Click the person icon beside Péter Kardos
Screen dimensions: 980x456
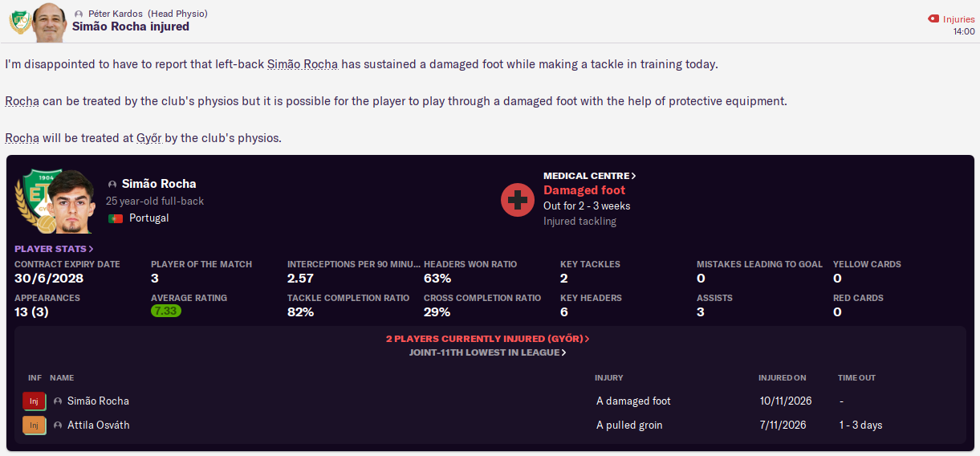pyautogui.click(x=78, y=14)
